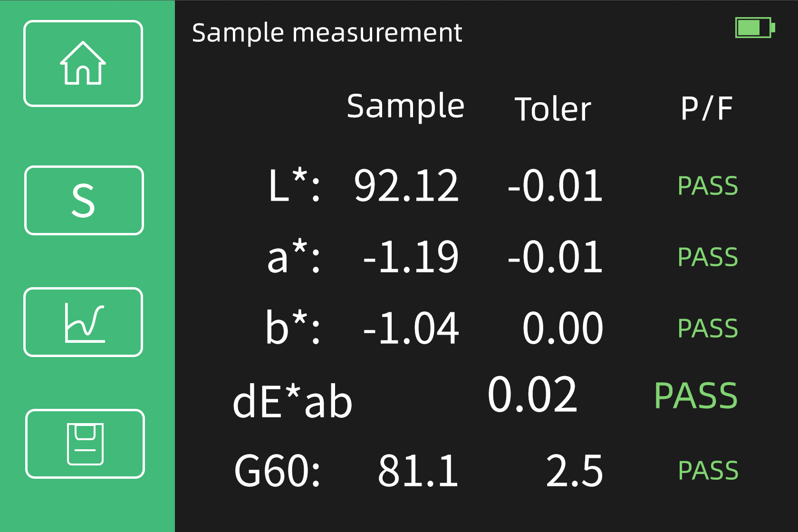Image resolution: width=798 pixels, height=532 pixels.
Task: Check the battery level indicator
Action: [755, 28]
